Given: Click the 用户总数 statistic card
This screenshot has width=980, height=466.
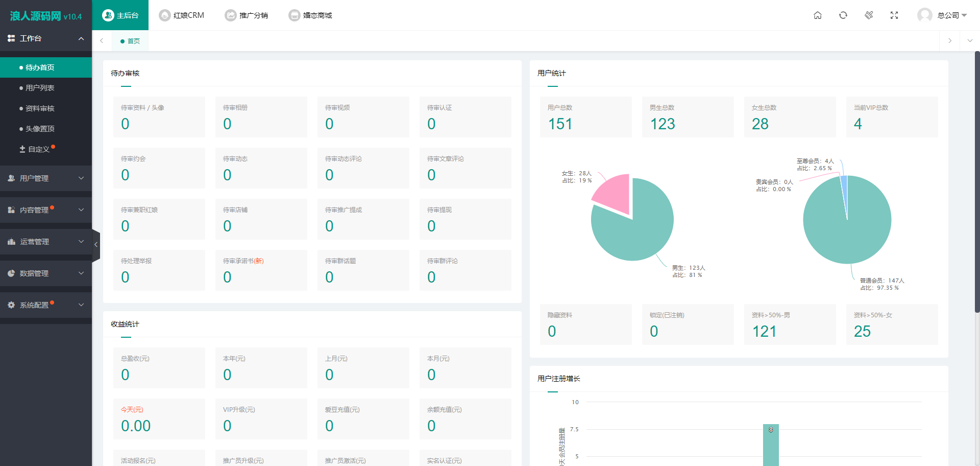Looking at the screenshot, I should 585,117.
